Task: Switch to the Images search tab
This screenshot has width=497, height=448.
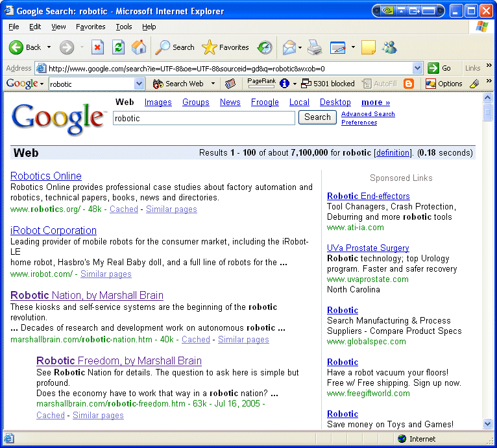Action: [x=158, y=102]
